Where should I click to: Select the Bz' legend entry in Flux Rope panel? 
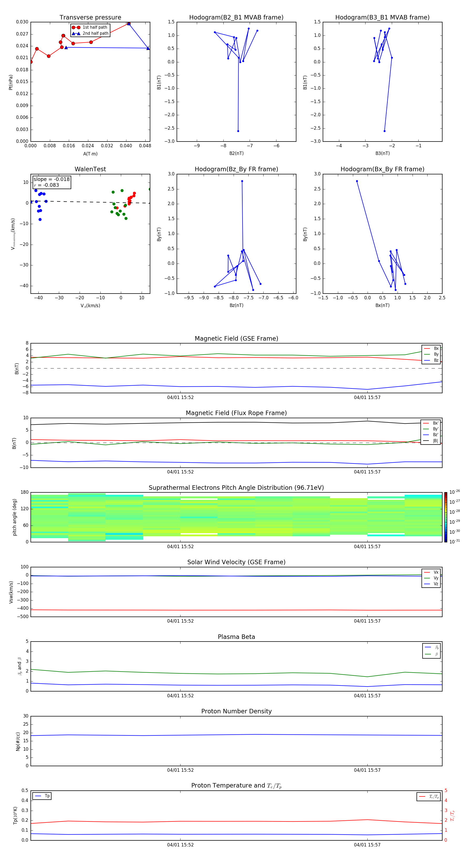click(x=431, y=435)
